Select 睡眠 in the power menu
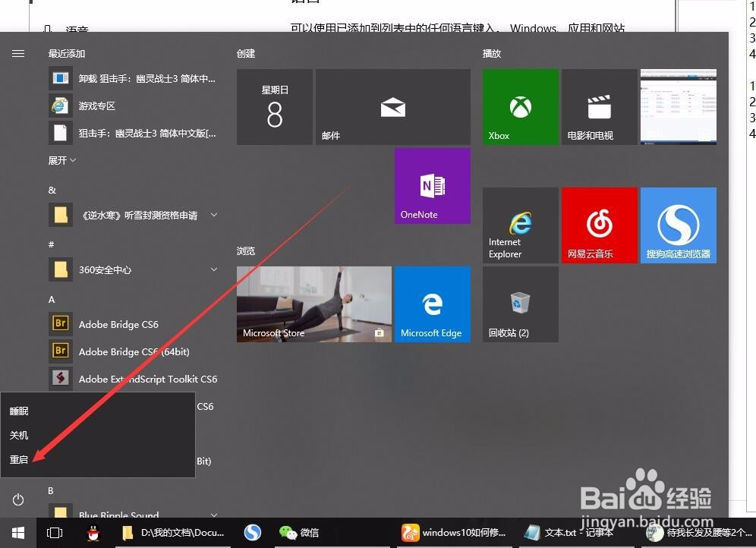Viewport: 756px width, 548px height. pos(97,411)
